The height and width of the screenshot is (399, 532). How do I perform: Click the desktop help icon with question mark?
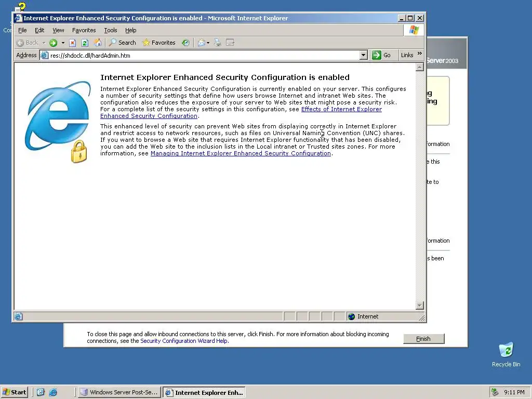coord(20,7)
